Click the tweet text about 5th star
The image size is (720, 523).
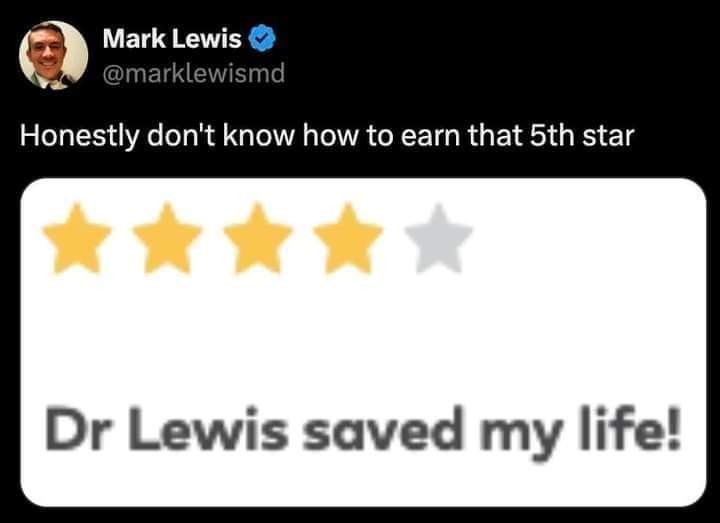click(327, 136)
